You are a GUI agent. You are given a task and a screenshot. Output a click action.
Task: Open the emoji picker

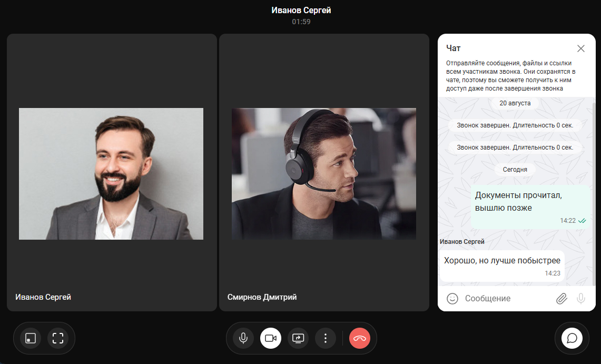pyautogui.click(x=452, y=299)
